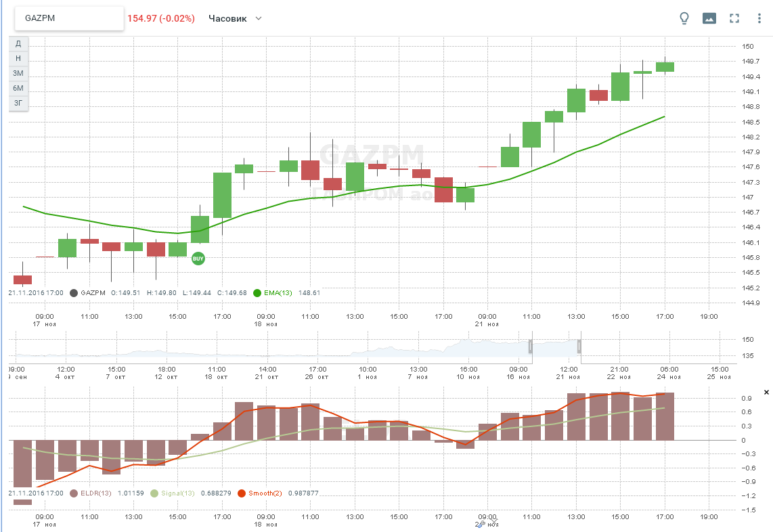
Task: Click the ELDR value 1.01159
Action: pyautogui.click(x=131, y=493)
